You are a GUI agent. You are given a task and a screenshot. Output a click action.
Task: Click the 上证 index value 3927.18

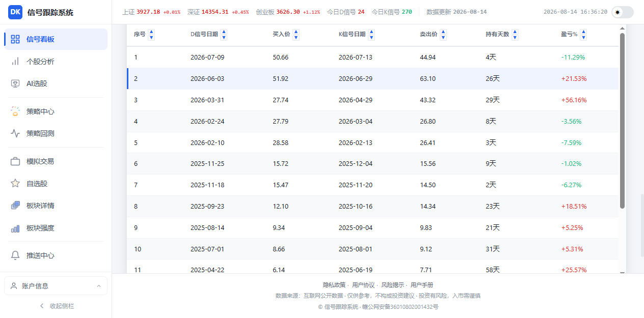click(148, 12)
